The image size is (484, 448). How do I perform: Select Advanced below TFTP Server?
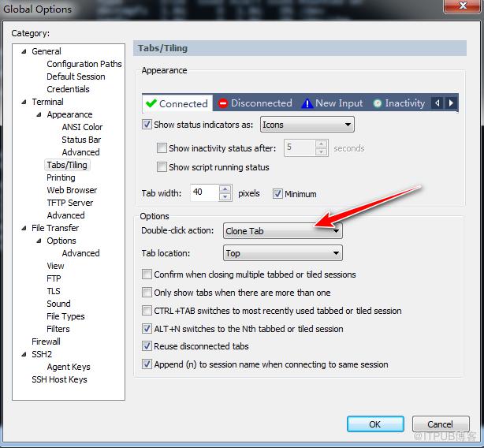65,215
